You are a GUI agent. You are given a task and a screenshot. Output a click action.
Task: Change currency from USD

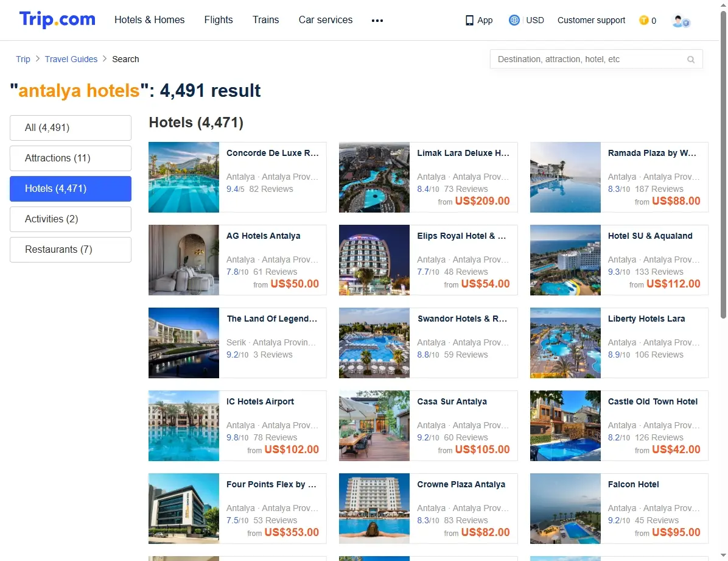[535, 20]
